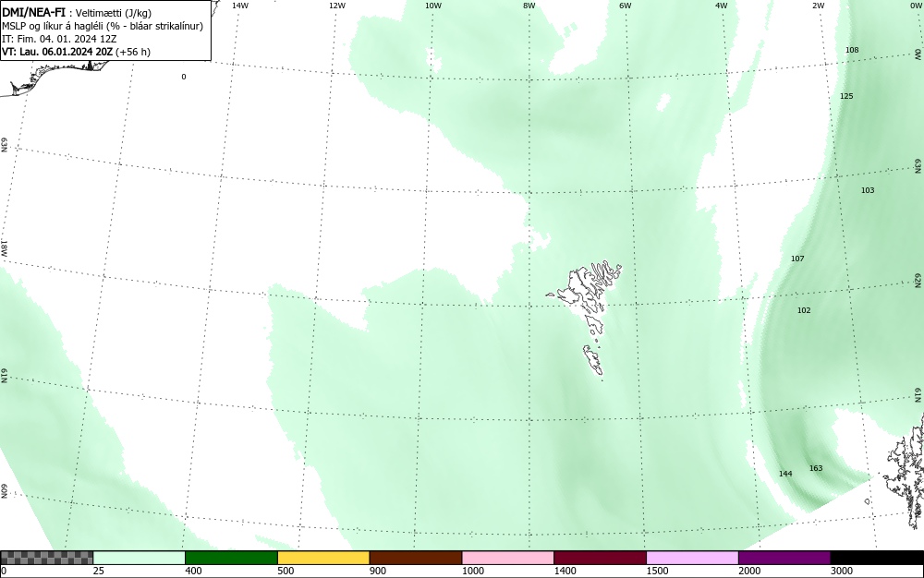This screenshot has height=578, width=924.
Task: Click the black legend swatch above 3000
Action: click(x=877, y=558)
